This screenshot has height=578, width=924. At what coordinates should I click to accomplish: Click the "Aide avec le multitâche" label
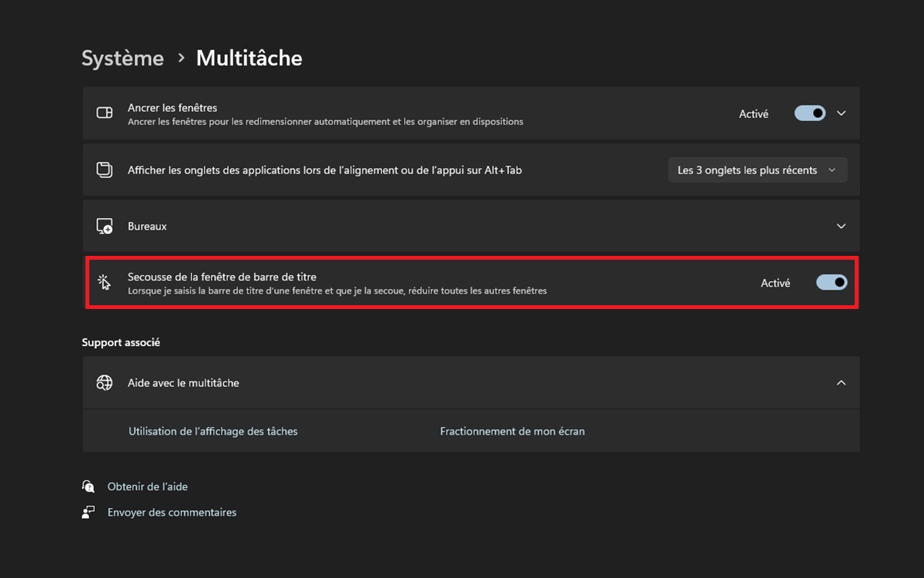click(183, 383)
